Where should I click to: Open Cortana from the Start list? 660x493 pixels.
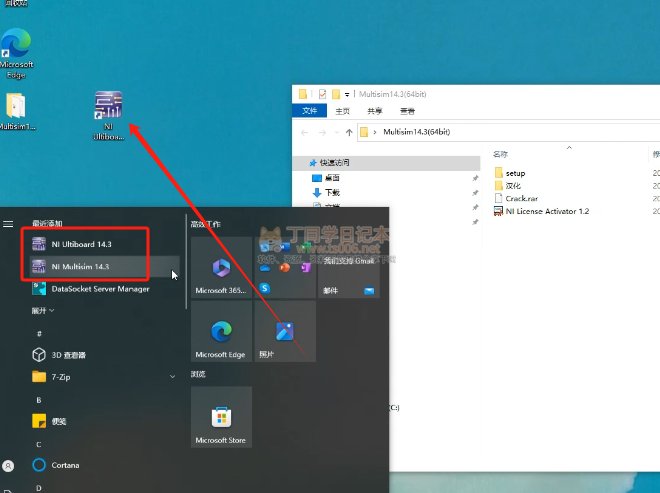pos(104,465)
